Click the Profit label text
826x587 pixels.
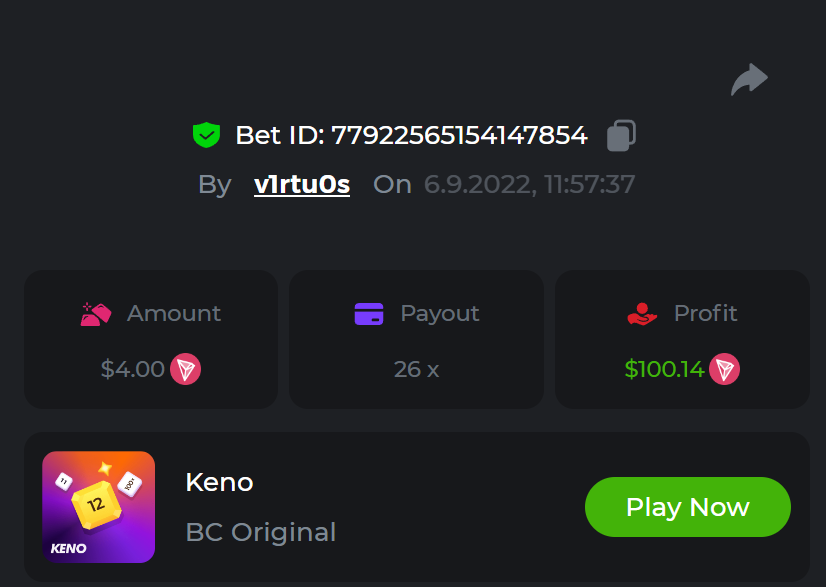click(705, 313)
